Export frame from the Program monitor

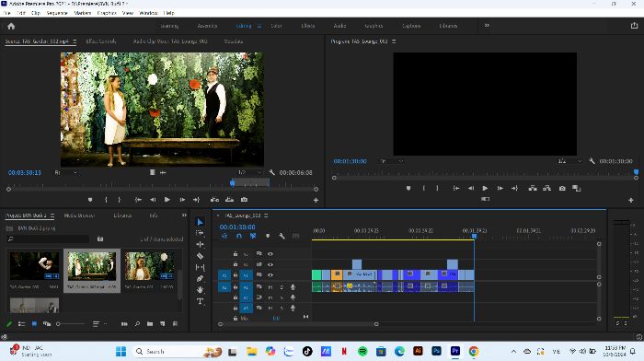tap(562, 188)
